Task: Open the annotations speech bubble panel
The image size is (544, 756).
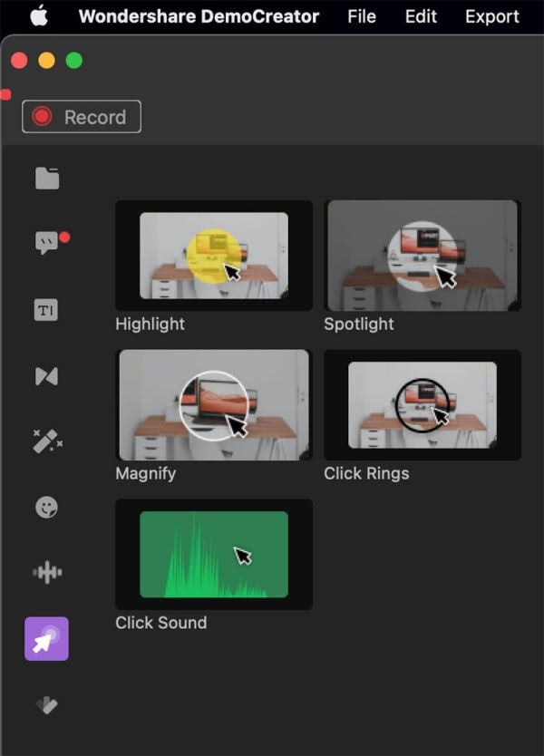Action: [x=47, y=243]
